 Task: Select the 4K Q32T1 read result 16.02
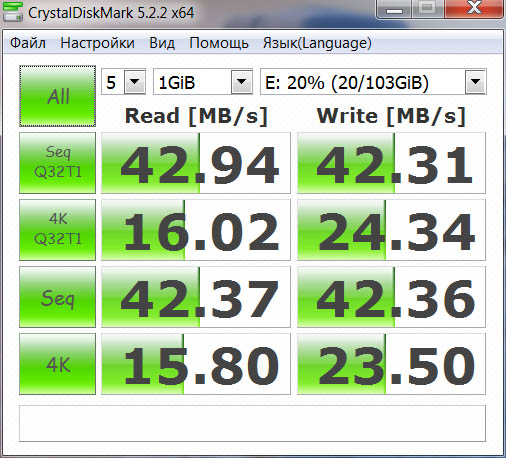pos(196,230)
